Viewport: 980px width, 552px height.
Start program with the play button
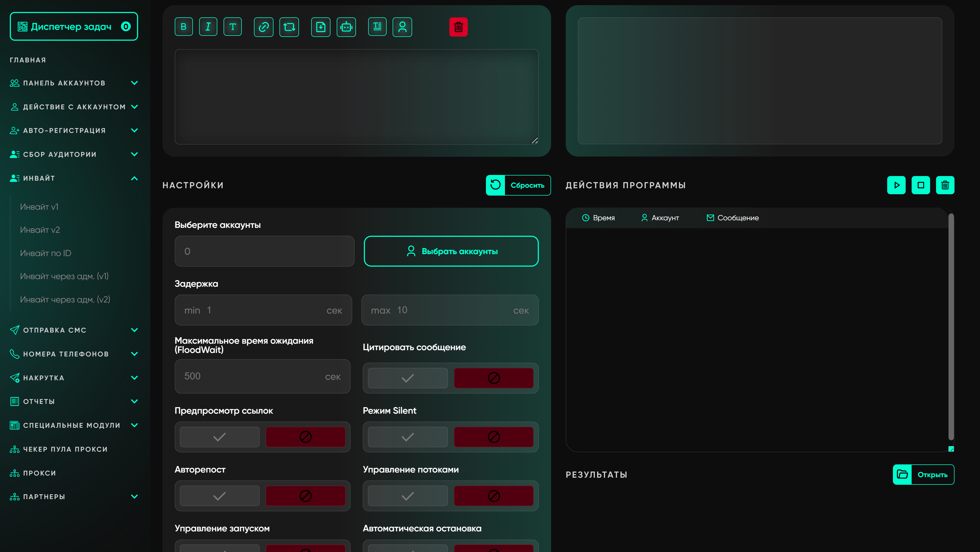896,185
